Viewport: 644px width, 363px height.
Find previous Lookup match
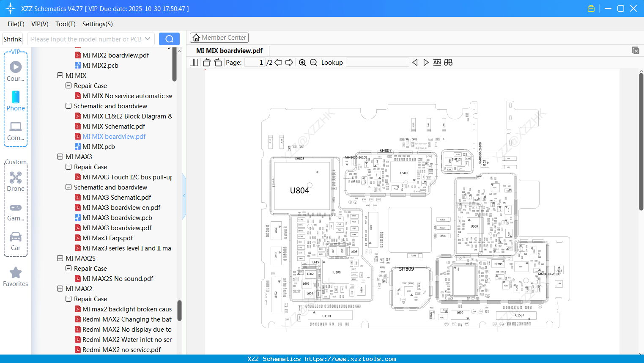(x=415, y=63)
